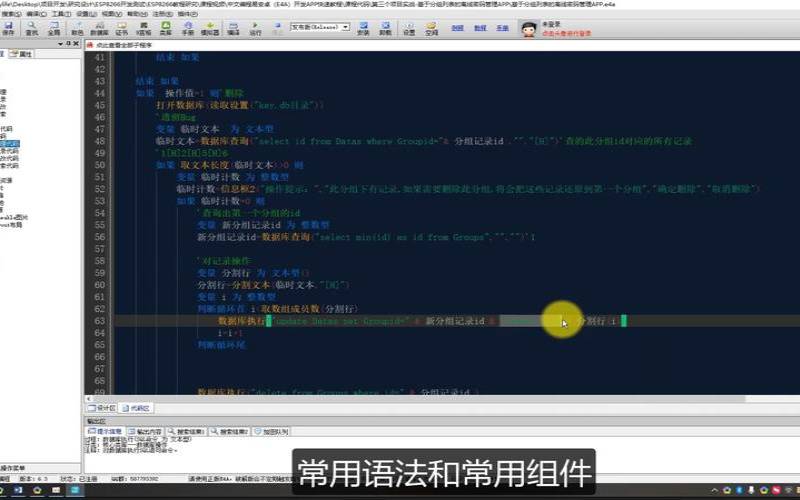Click the 设置 toolbar icon
The height and width of the screenshot is (500, 800).
pos(409,28)
